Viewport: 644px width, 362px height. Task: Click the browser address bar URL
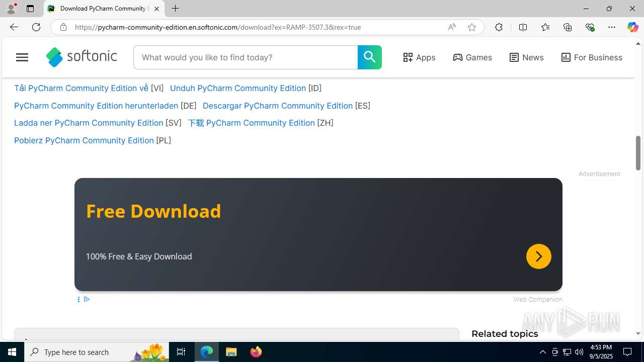coord(218,27)
